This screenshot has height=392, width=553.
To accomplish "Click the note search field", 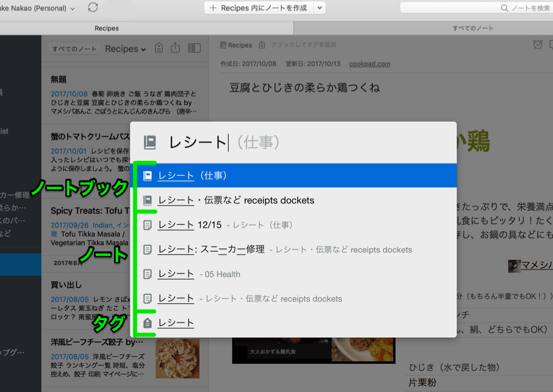I will point(476,8).
